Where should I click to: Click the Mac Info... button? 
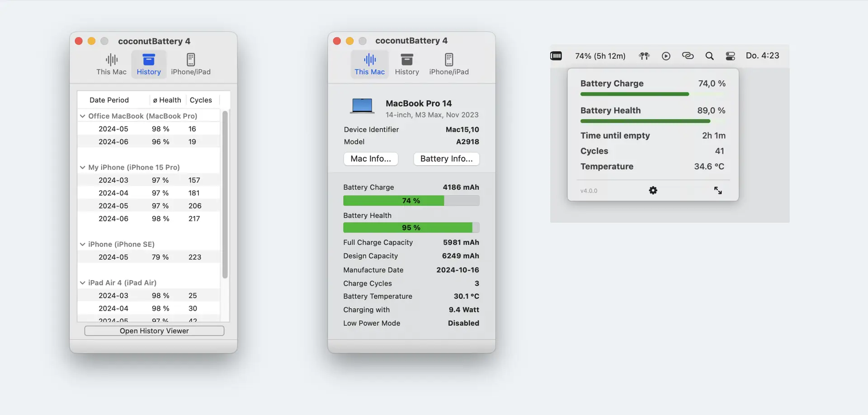tap(371, 159)
